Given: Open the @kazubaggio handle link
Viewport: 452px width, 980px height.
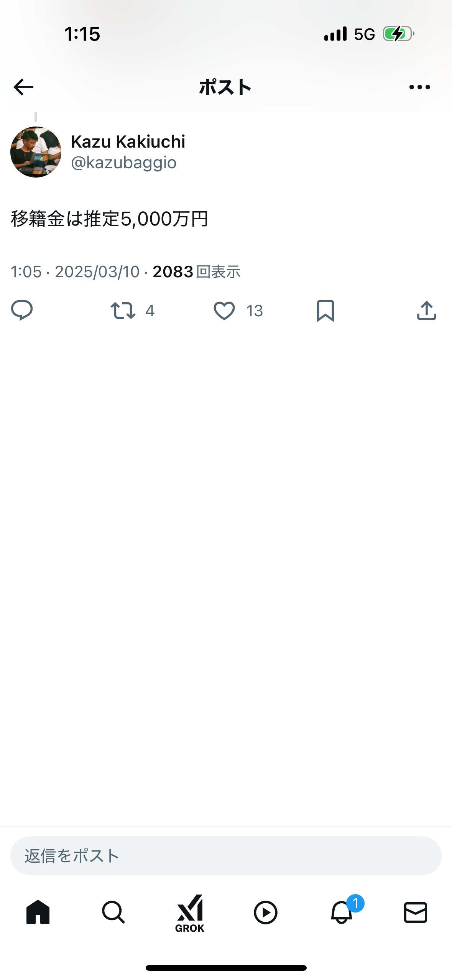Looking at the screenshot, I should point(123,163).
